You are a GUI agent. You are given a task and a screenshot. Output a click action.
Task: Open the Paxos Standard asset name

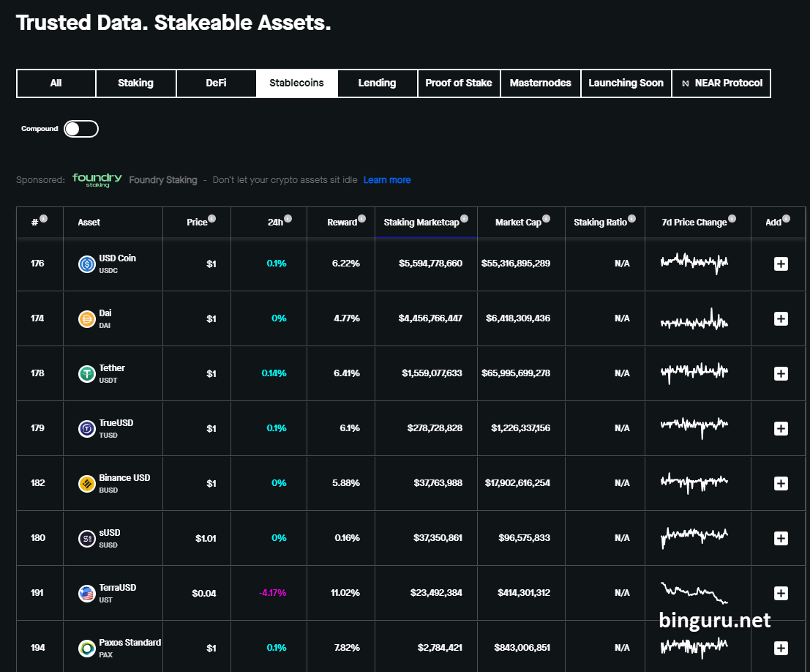click(130, 643)
